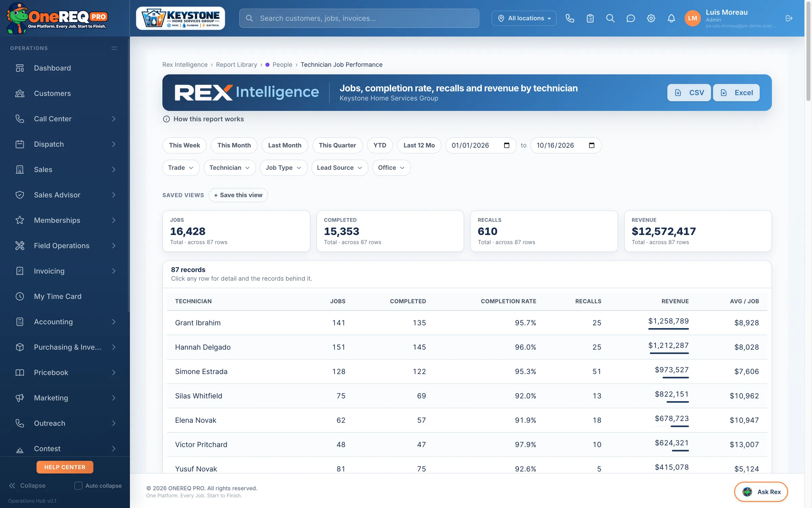
Task: Expand the Call Center sidebar menu
Action: pos(64,119)
